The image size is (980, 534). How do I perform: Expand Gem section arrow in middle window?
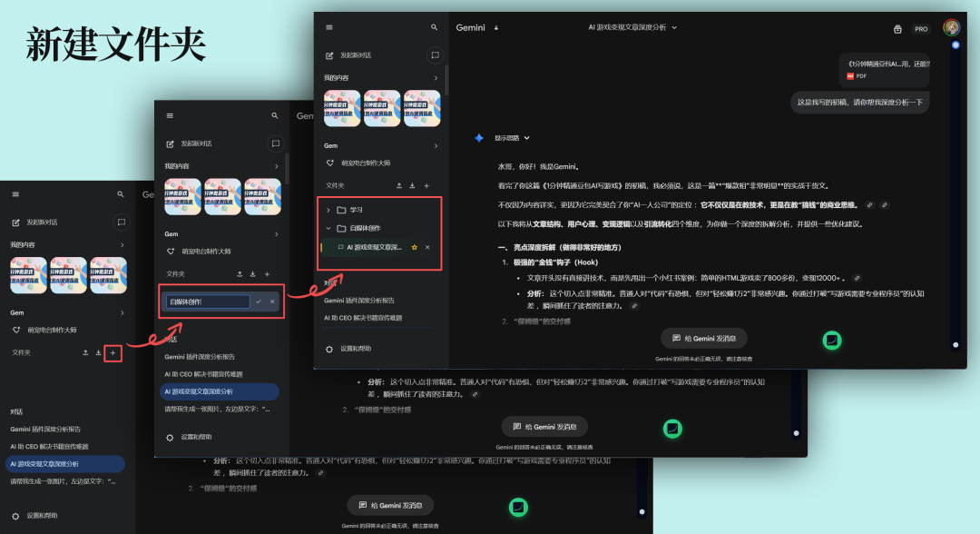[x=276, y=234]
